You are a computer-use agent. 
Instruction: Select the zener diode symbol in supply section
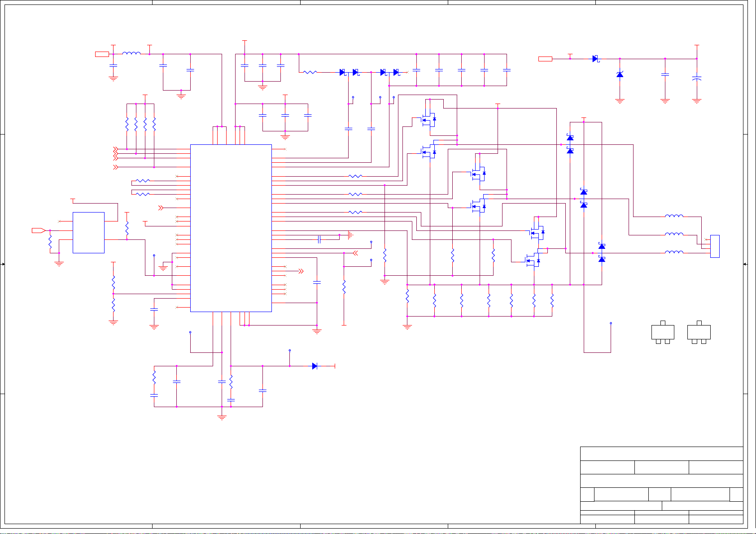[620, 74]
